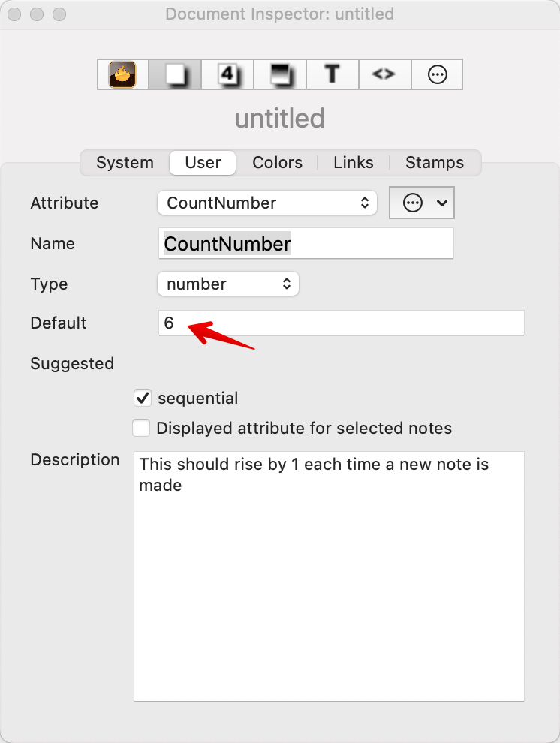The width and height of the screenshot is (560, 743).
Task: Click the 'untitled' document title text
Action: (280, 118)
